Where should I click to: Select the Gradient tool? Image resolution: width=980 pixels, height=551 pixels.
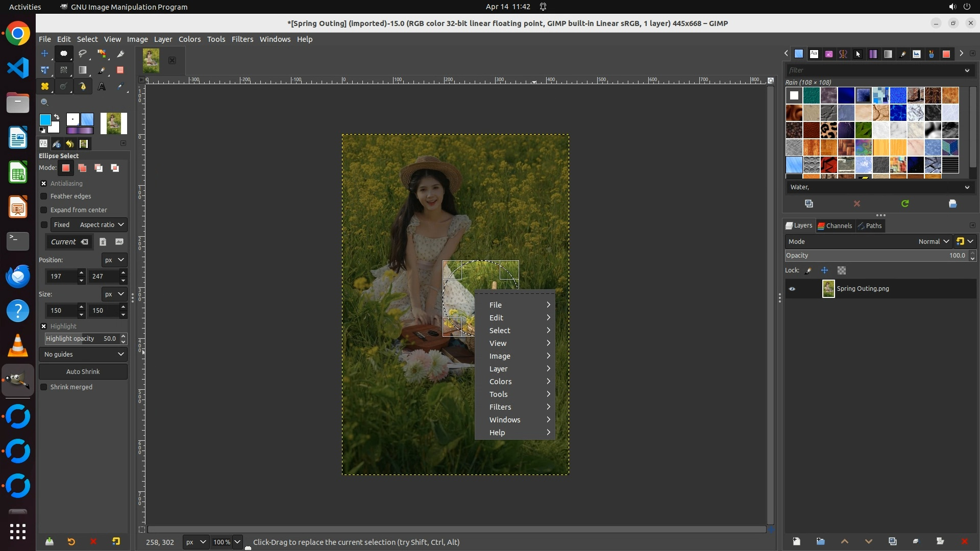point(83,70)
